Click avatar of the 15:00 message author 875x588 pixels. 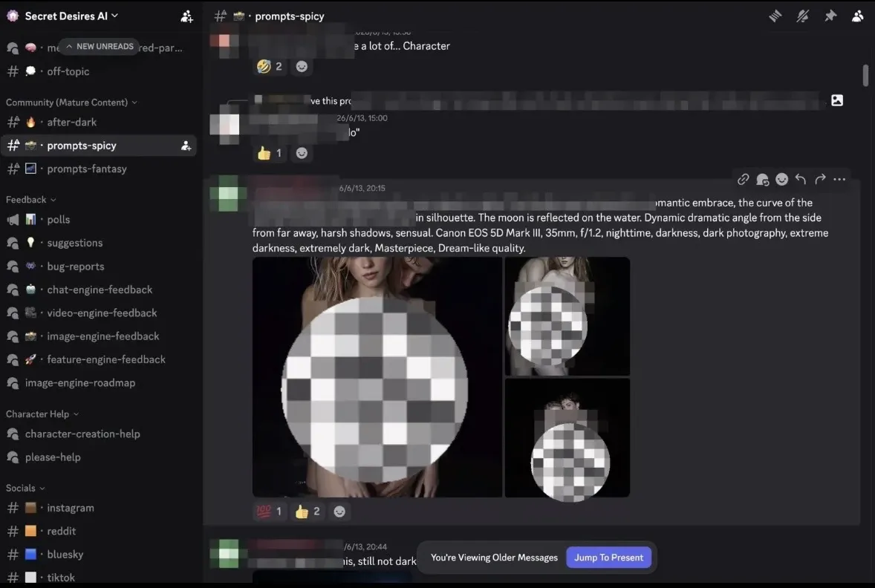225,125
